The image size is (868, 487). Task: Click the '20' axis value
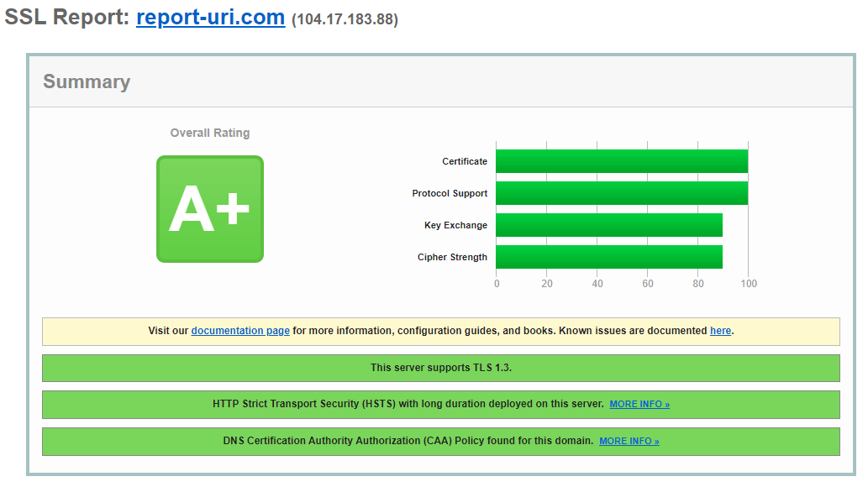tap(547, 284)
